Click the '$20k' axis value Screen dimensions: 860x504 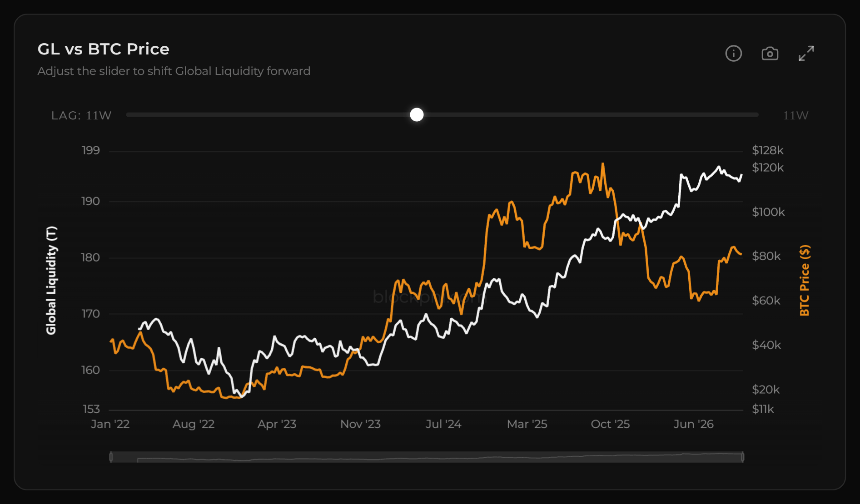[766, 390]
